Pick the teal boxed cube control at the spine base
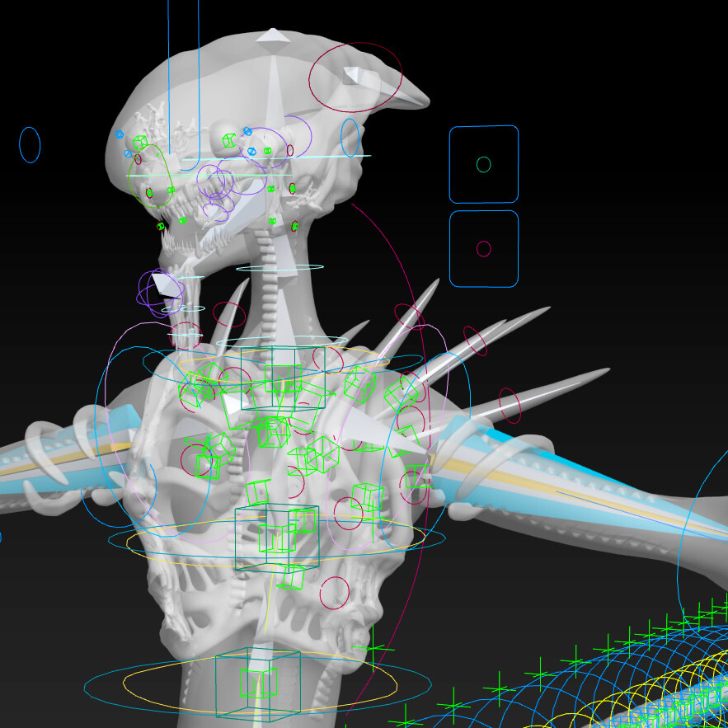Screen dimensions: 728x728 pyautogui.click(x=256, y=684)
